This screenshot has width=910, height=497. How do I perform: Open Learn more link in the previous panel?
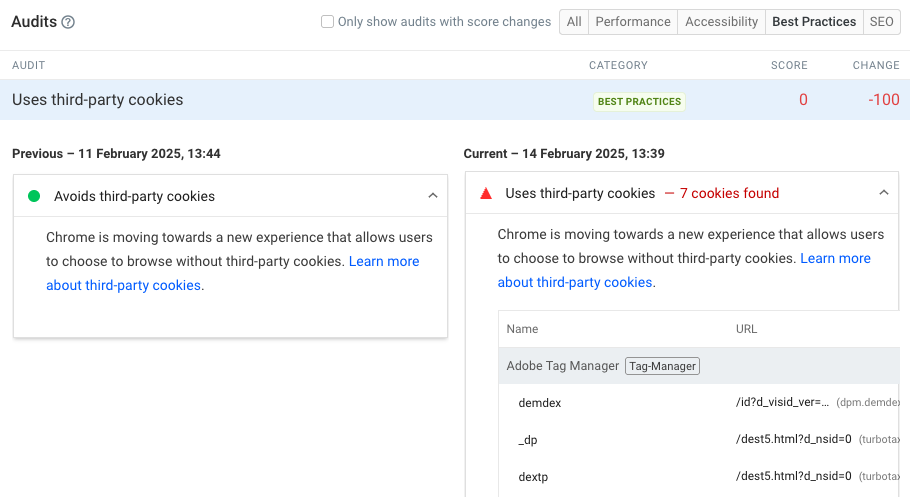383,261
